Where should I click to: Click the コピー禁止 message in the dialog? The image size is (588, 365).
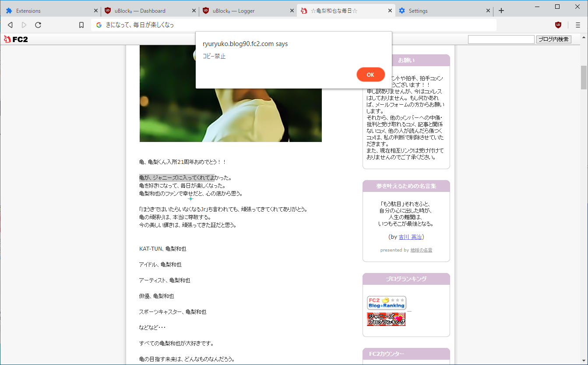tap(214, 56)
